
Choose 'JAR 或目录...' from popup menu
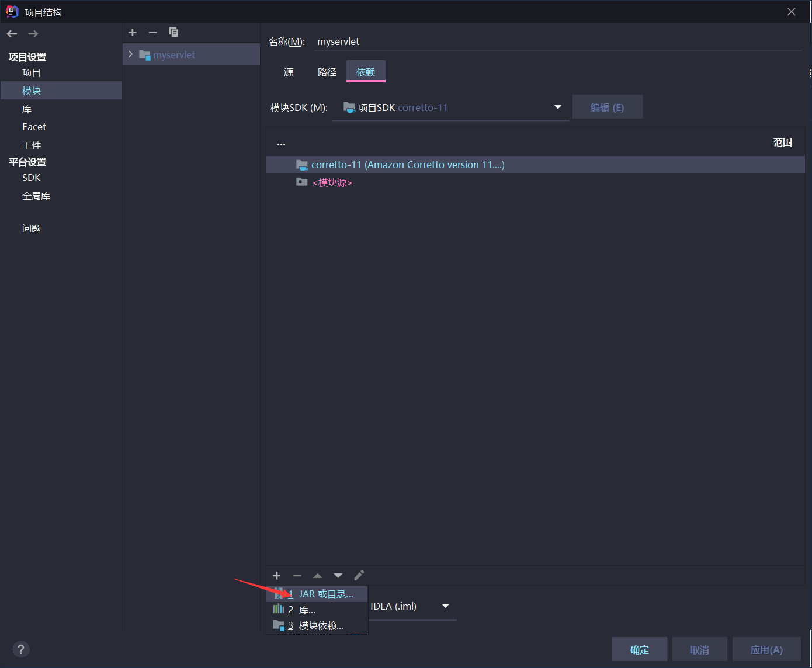[317, 594]
